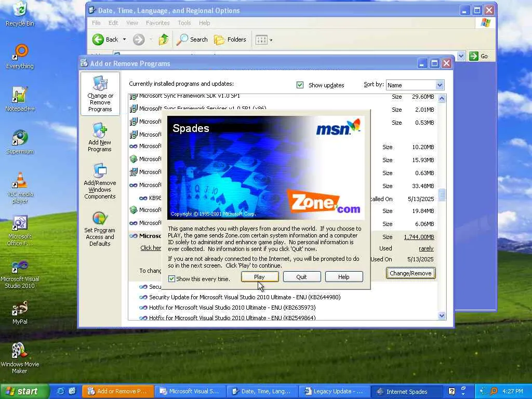532x399 pixels.
Task: Open the Back button history dropdown arrow
Action: (124, 39)
